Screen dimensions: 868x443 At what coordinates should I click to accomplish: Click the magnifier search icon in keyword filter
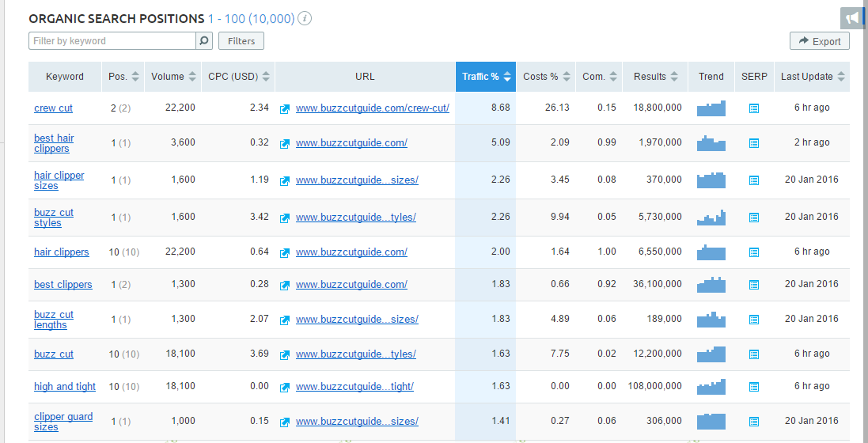[204, 41]
